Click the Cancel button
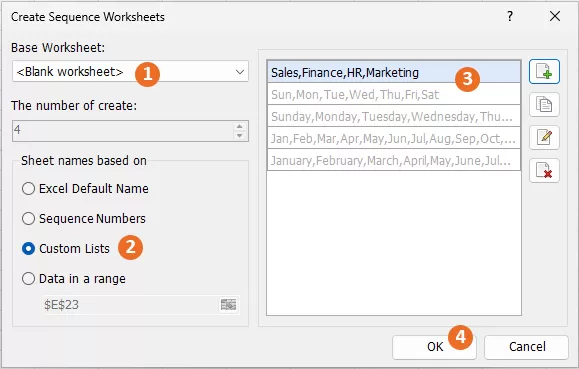 527,347
